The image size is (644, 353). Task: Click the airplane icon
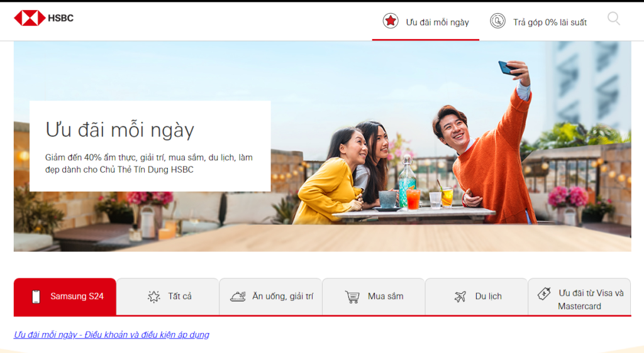(460, 296)
